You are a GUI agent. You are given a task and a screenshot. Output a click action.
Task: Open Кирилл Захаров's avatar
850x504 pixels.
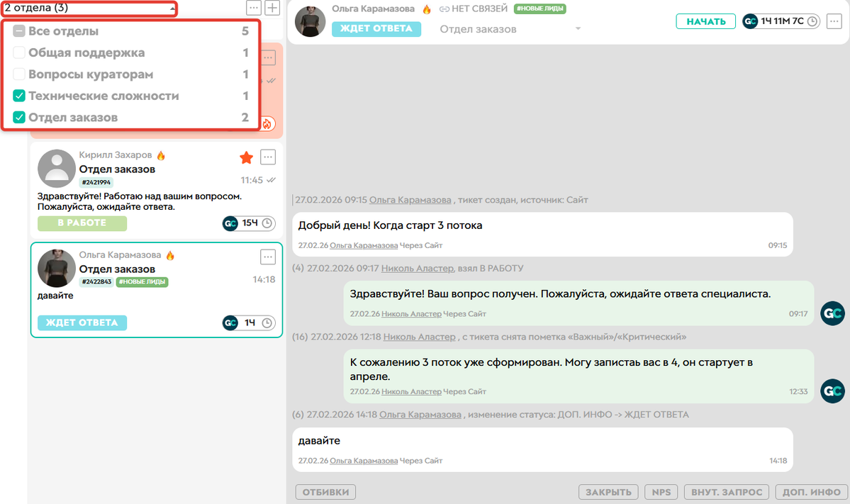click(57, 169)
